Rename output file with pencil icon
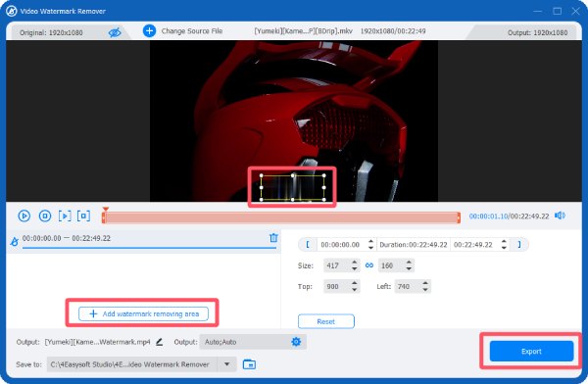This screenshot has height=384, width=588. [160, 342]
